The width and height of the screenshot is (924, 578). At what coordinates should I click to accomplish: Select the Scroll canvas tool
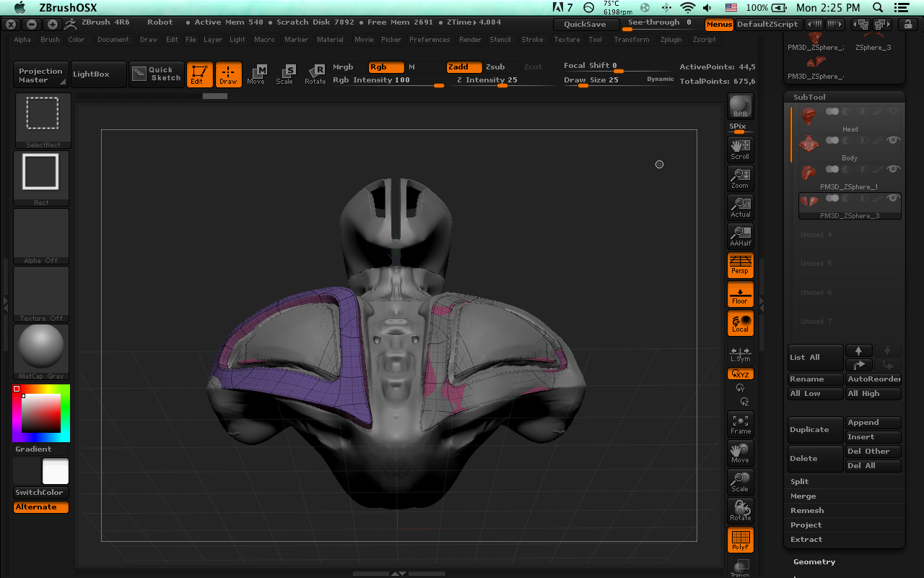(741, 150)
